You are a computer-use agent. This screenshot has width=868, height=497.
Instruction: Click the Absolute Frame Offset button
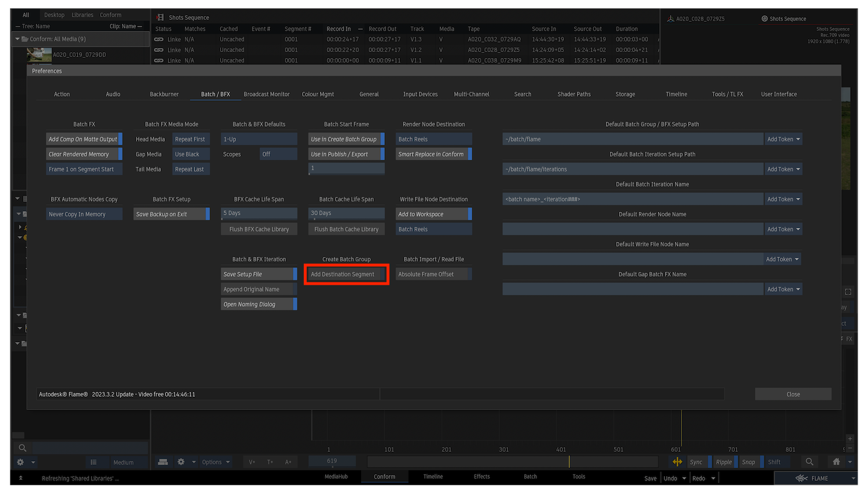433,274
